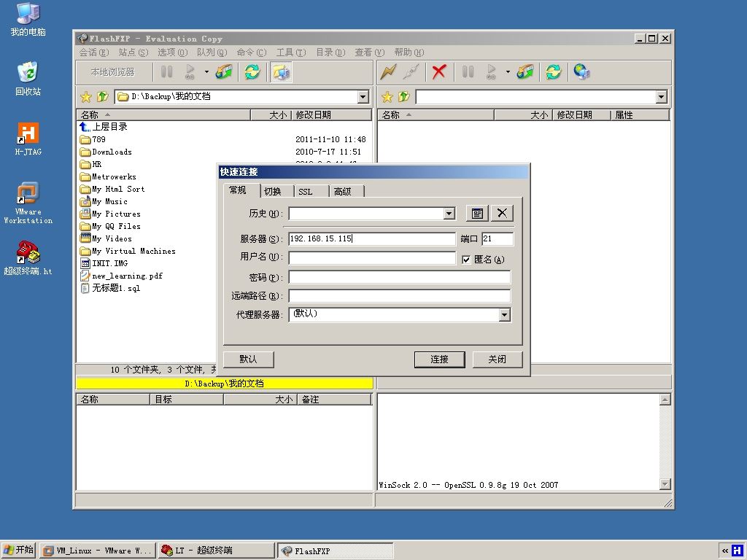Click the 端口 port field
747x560 pixels.
tap(498, 238)
